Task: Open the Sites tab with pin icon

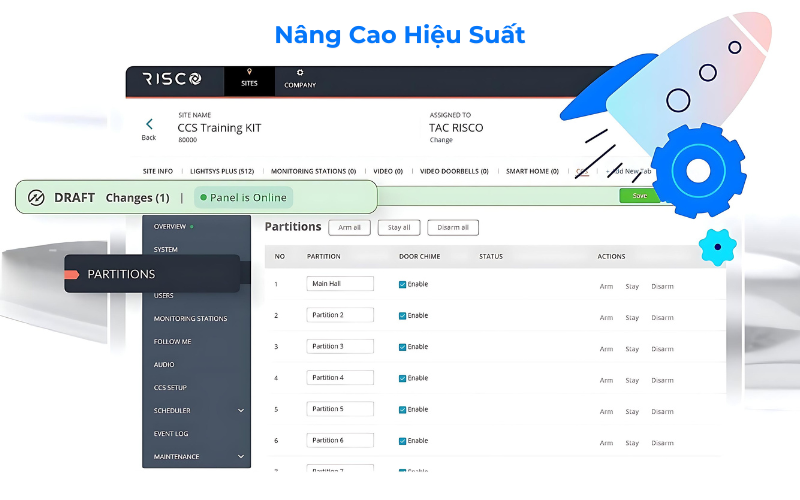Action: pos(249,81)
